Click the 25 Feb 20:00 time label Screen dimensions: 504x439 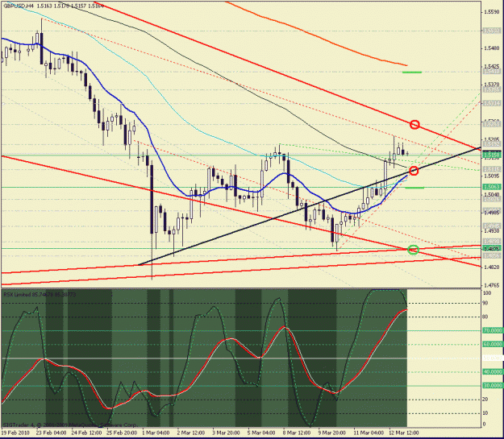pyautogui.click(x=122, y=433)
